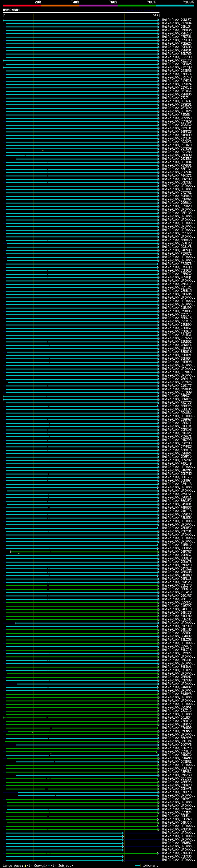
Task: Open hit UniRef100_A7R7U1
Action: (176, 37)
